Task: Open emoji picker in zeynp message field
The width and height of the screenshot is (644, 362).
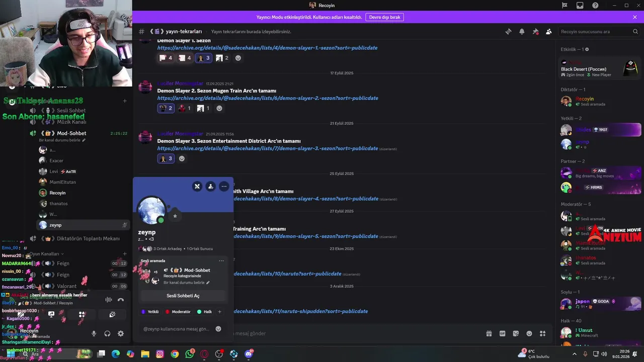Action: click(x=218, y=329)
